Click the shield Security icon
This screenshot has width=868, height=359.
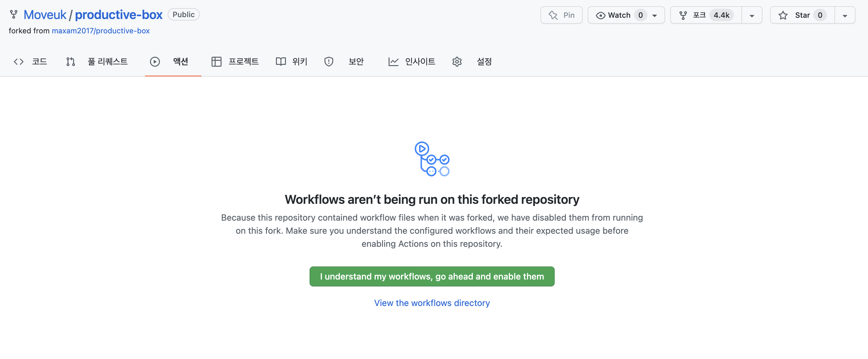point(329,61)
